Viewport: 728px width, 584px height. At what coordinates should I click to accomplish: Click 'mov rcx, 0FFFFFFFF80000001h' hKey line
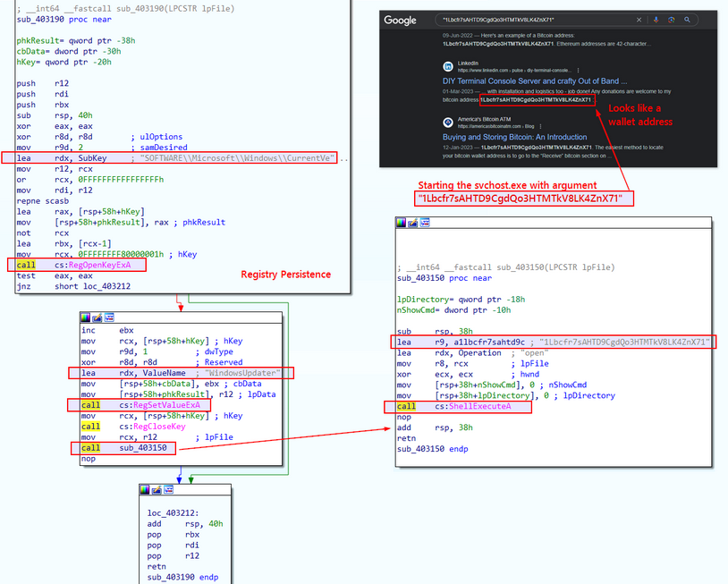point(106,254)
